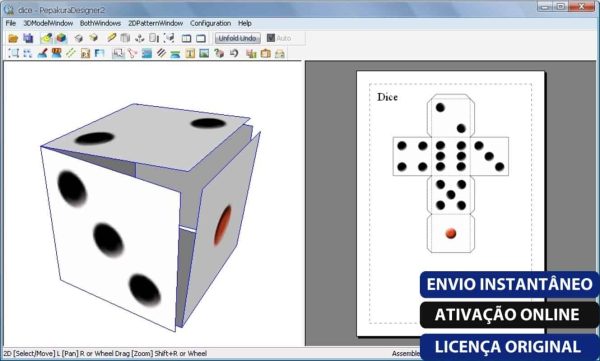Open the 2DPatternWindow menu

(155, 23)
